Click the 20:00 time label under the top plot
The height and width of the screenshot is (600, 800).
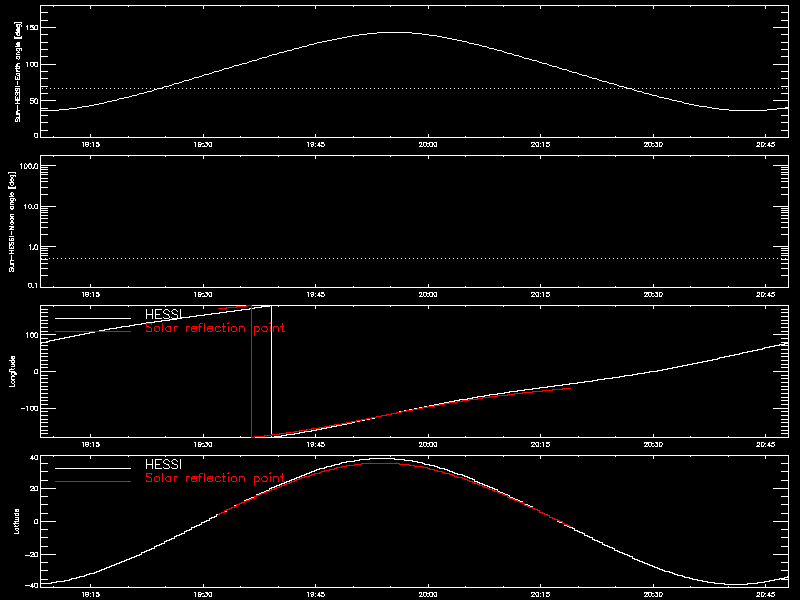[x=428, y=145]
